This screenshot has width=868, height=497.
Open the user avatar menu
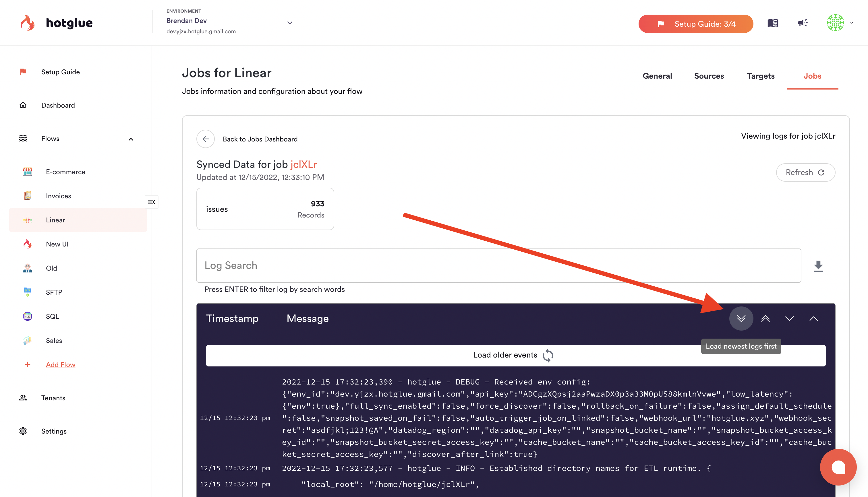(839, 23)
